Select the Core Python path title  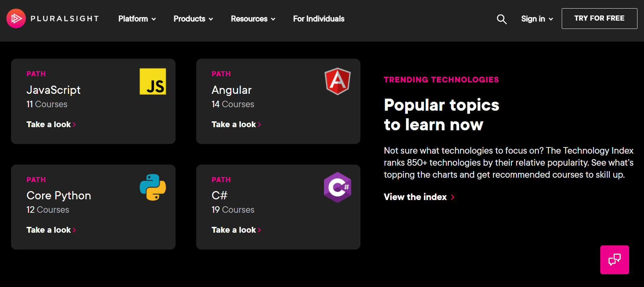59,196
